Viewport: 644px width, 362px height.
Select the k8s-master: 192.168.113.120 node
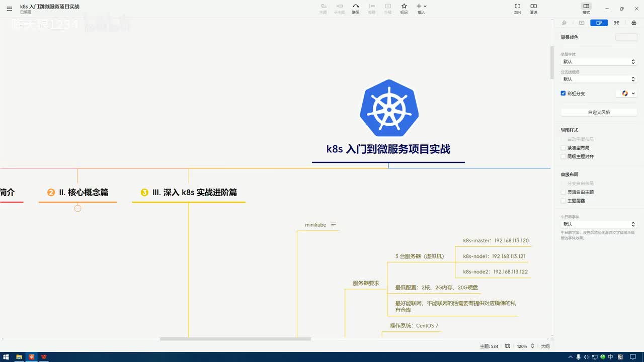point(496,241)
